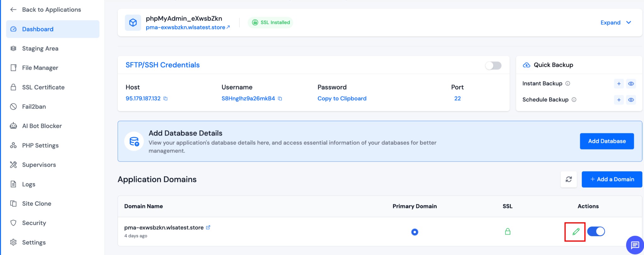Add an Instant Backup with plus icon
Viewport: 644px width, 255px height.
[x=619, y=84]
